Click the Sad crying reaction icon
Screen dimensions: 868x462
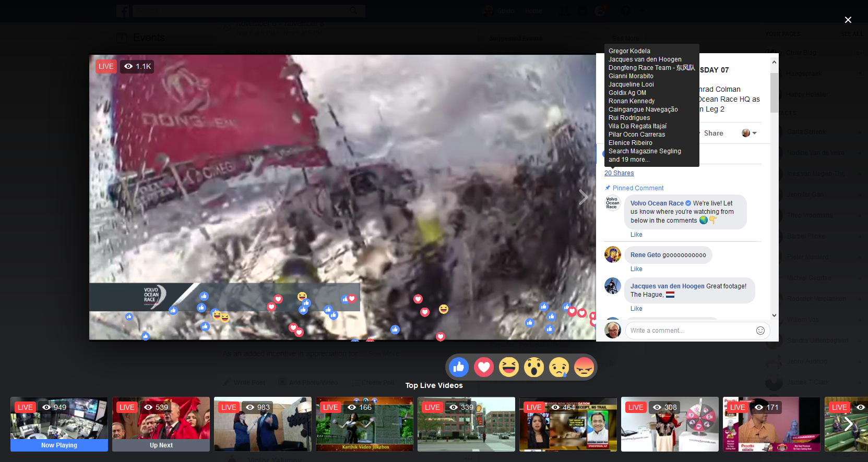click(559, 368)
